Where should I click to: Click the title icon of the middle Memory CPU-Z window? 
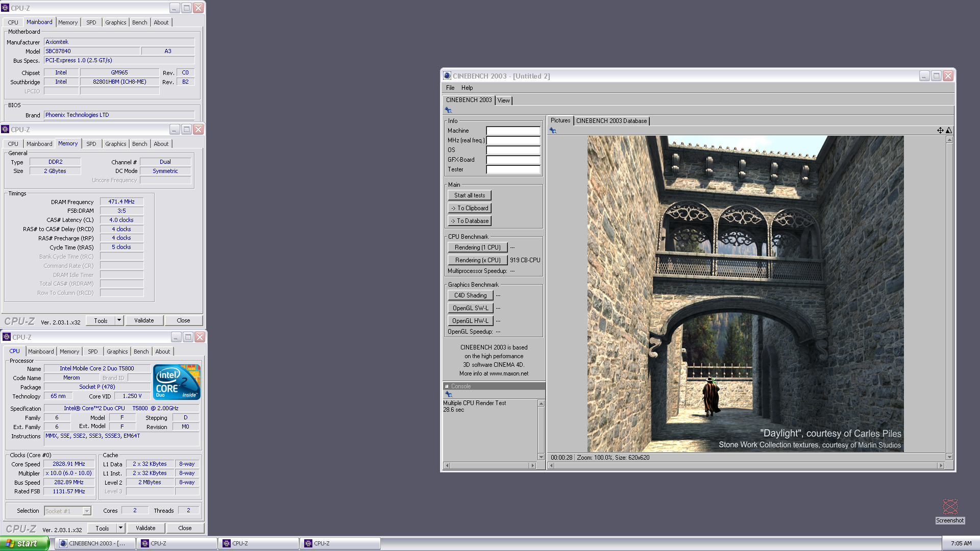click(x=5, y=129)
